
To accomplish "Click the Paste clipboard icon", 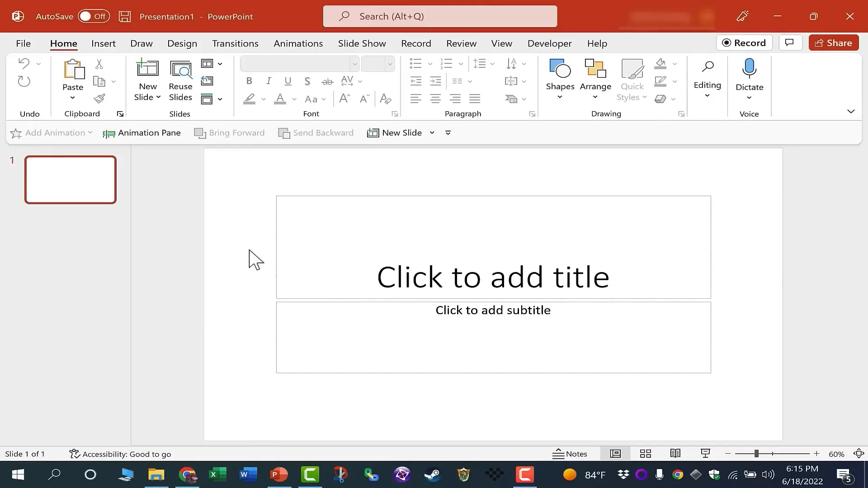I will tap(74, 69).
